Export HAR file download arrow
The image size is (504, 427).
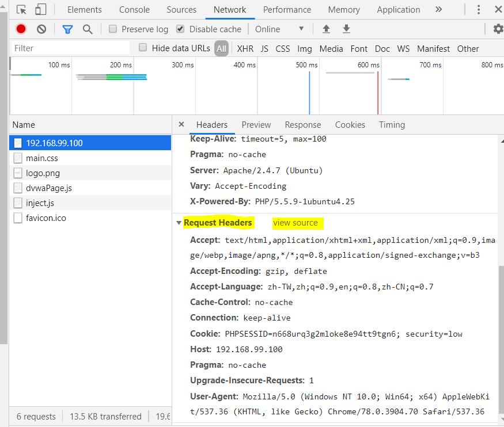click(x=346, y=29)
